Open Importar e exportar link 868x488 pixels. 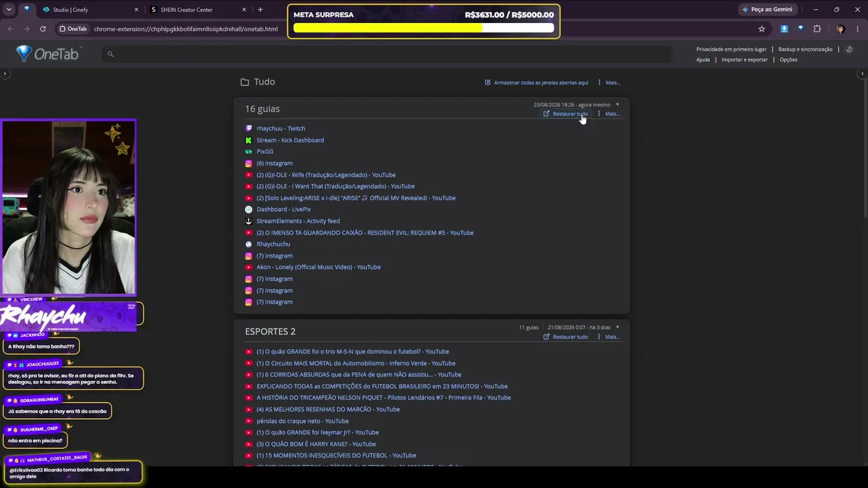coord(745,60)
